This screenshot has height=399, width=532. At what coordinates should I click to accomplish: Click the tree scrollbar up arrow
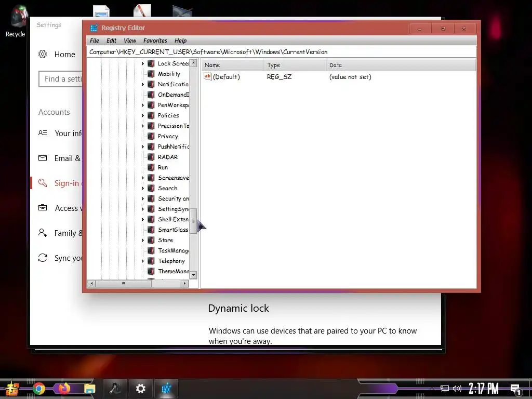click(193, 63)
